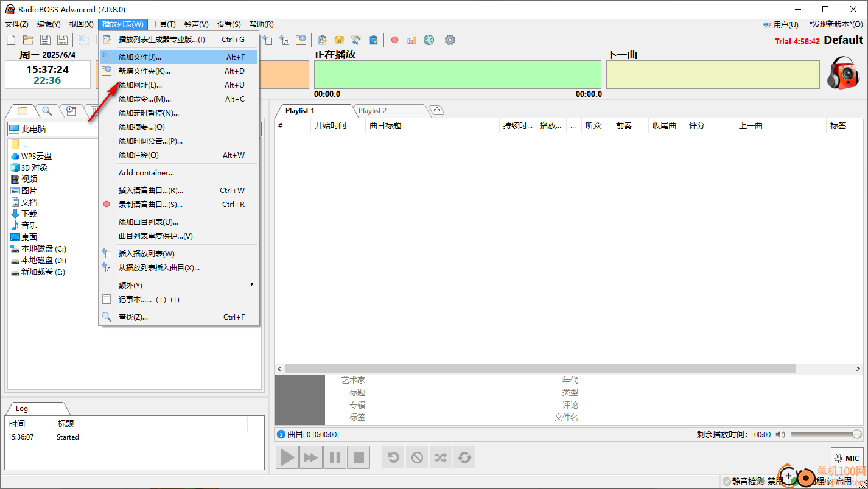Click the globe broadcast toolbar icon
This screenshot has width=868, height=489.
tap(429, 40)
